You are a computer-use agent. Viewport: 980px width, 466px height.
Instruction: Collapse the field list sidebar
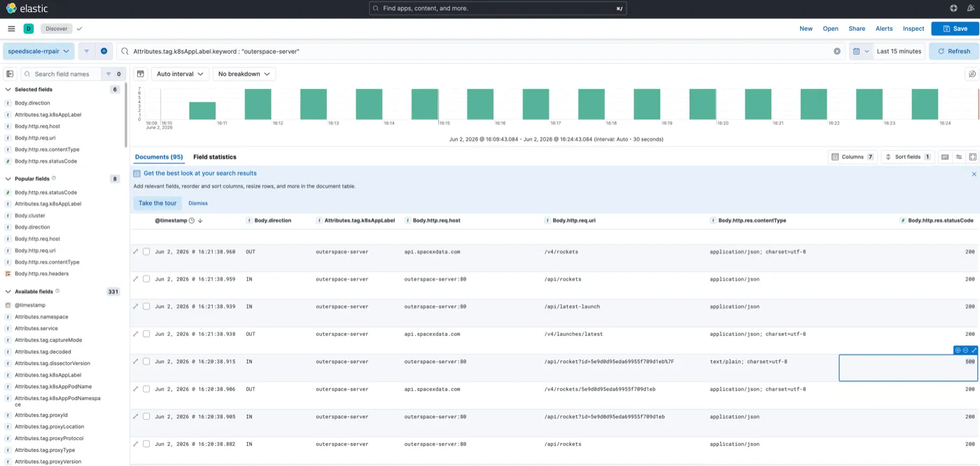tap(10, 74)
